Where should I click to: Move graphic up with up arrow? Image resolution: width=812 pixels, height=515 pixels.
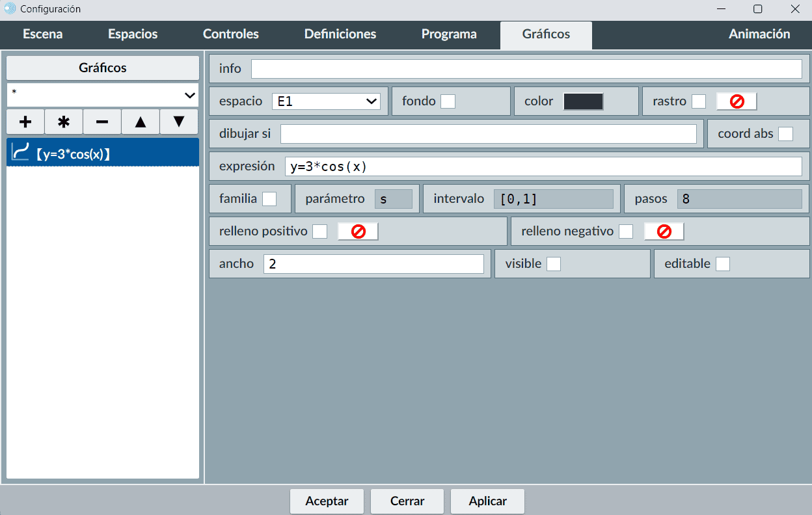141,122
